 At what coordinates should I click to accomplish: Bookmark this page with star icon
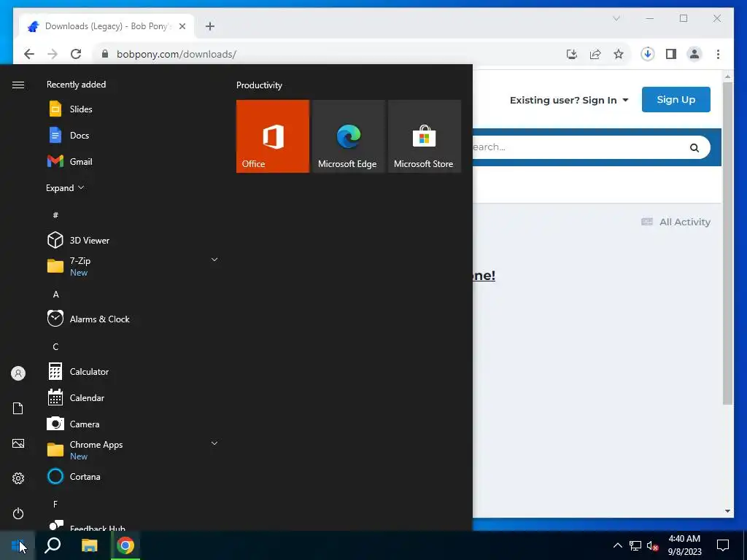pos(619,54)
